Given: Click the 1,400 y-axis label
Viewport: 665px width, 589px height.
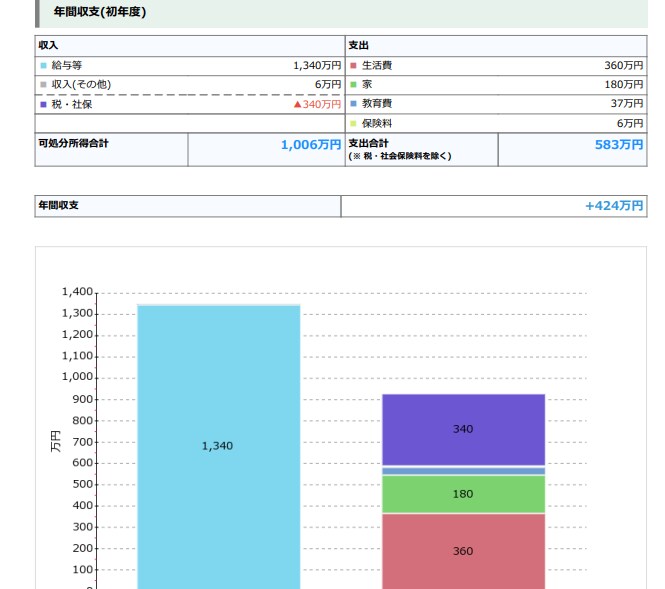Looking at the screenshot, I should click(x=77, y=292).
